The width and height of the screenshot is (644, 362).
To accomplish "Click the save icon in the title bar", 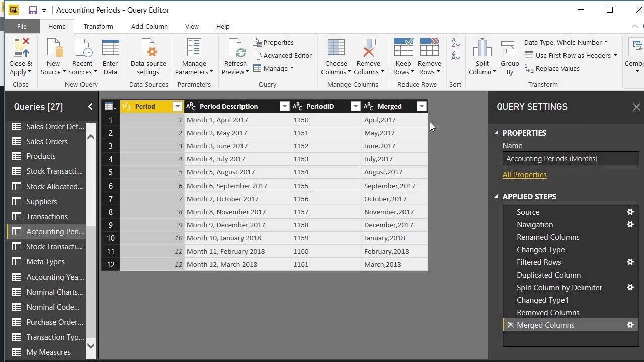I will pos(33,10).
